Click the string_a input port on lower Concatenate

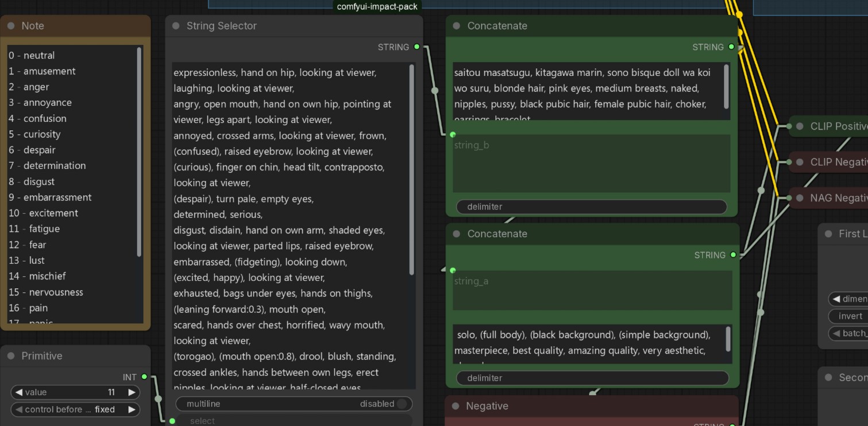click(x=453, y=270)
